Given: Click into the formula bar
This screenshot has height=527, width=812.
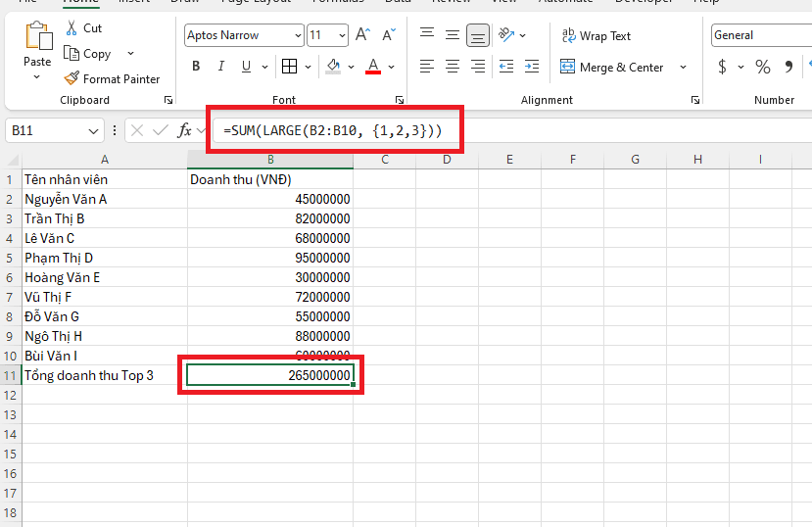Looking at the screenshot, I should (512, 130).
